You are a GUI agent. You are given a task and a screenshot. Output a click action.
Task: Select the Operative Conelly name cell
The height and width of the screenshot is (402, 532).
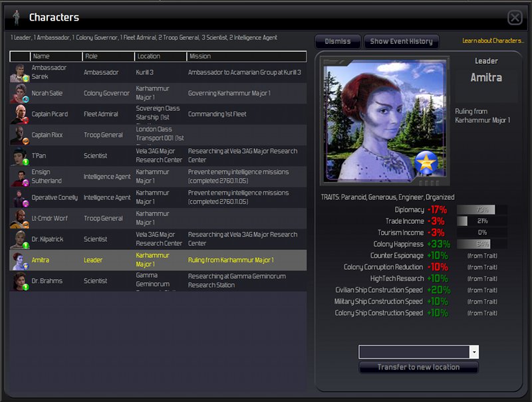pos(55,197)
